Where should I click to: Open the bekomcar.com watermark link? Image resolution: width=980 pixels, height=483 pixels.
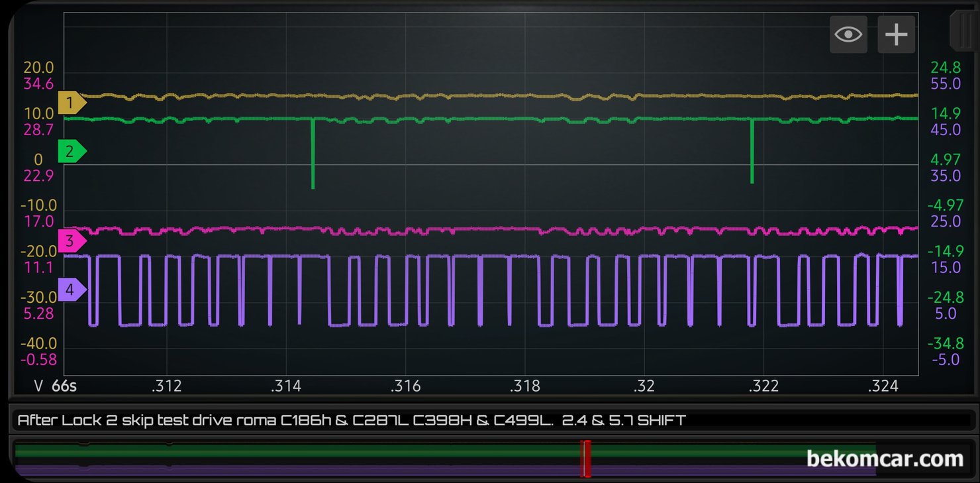pyautogui.click(x=885, y=458)
